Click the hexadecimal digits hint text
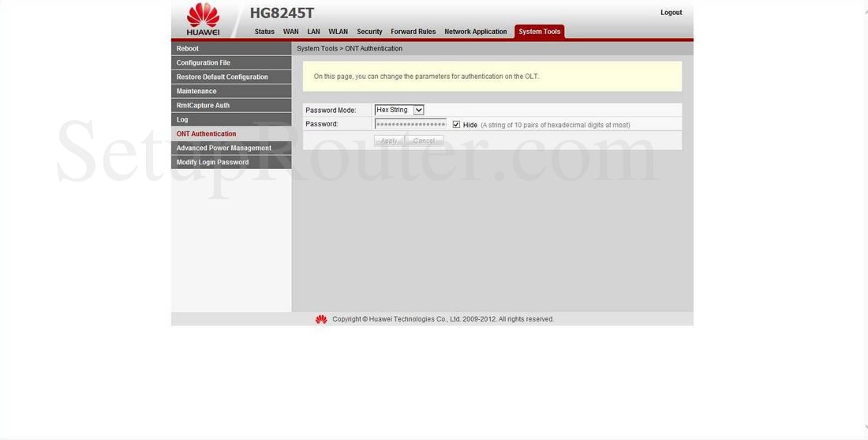 pos(556,126)
